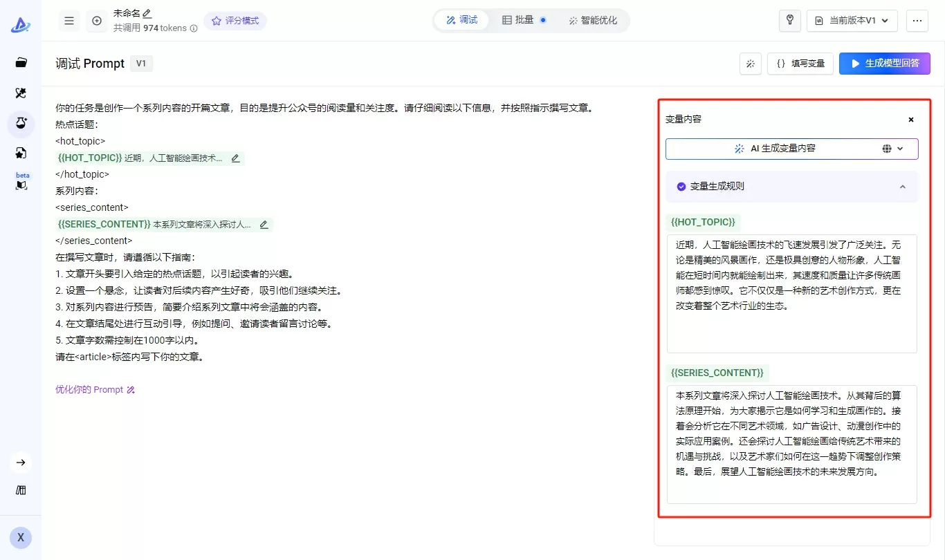Click the 生成模型回答 button
Viewport: 945px width, 560px height.
click(x=885, y=64)
